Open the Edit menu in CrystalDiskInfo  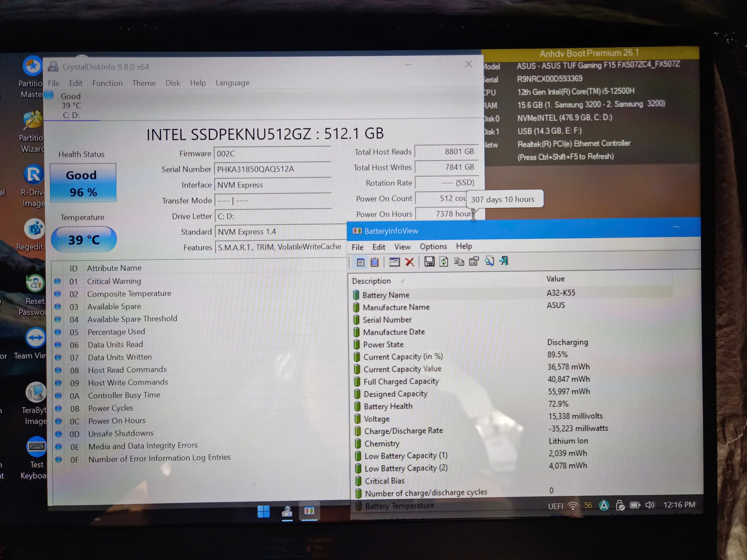[76, 83]
